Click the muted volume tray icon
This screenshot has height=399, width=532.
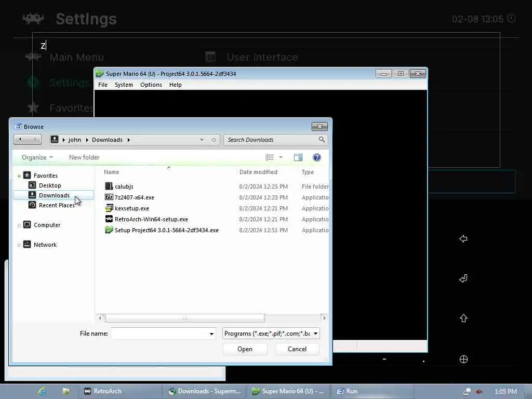479,392
